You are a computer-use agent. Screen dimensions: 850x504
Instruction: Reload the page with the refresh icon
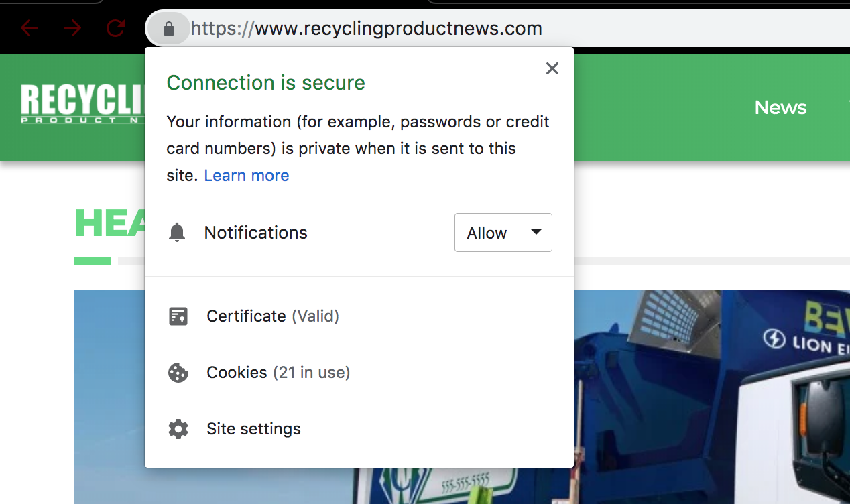coord(115,28)
